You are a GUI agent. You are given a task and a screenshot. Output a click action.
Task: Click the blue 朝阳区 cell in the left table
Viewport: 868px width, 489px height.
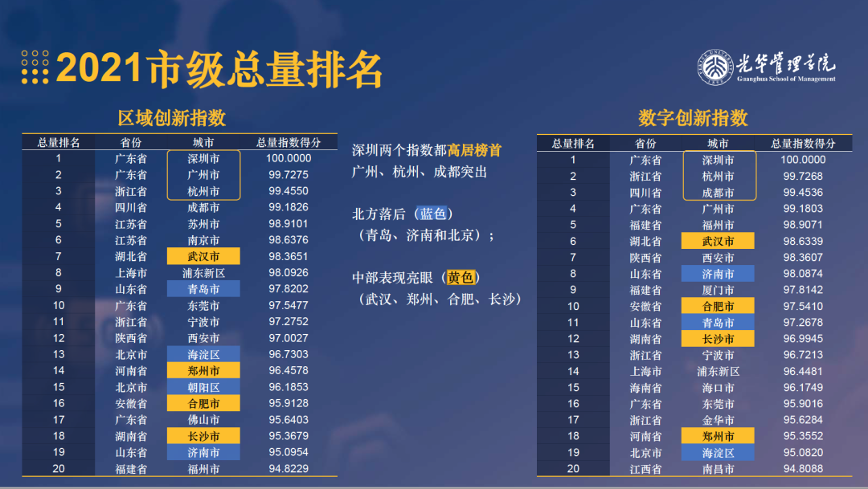(203, 387)
